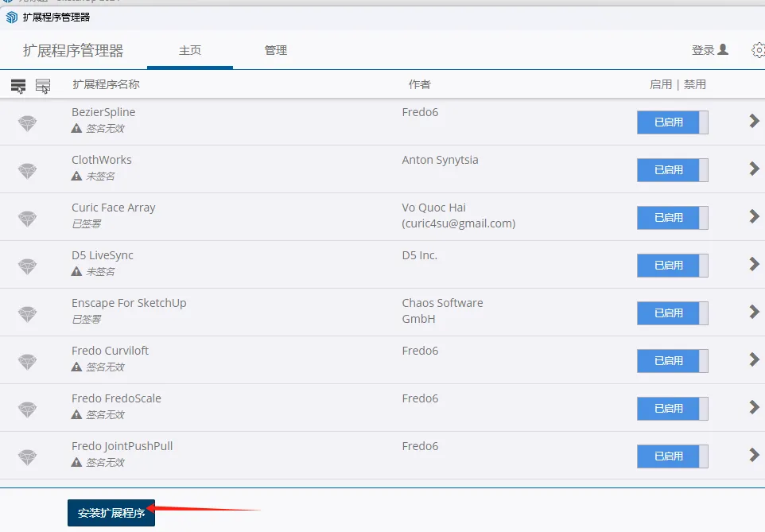Expand Enscape For SketchUp details chevron
This screenshot has height=532, width=765.
(755, 312)
